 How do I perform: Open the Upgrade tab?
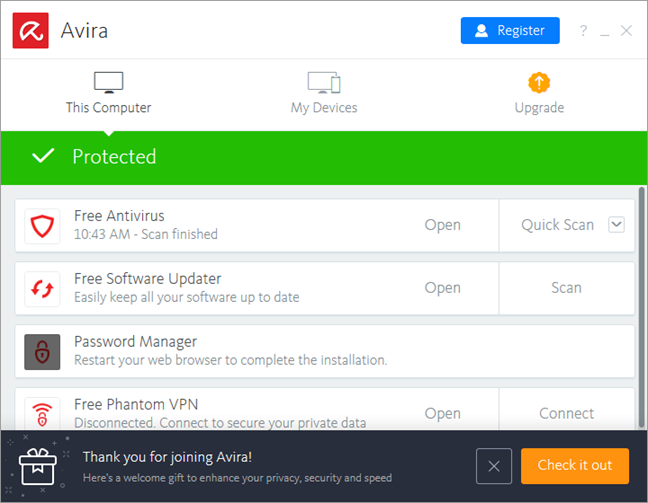click(x=539, y=93)
